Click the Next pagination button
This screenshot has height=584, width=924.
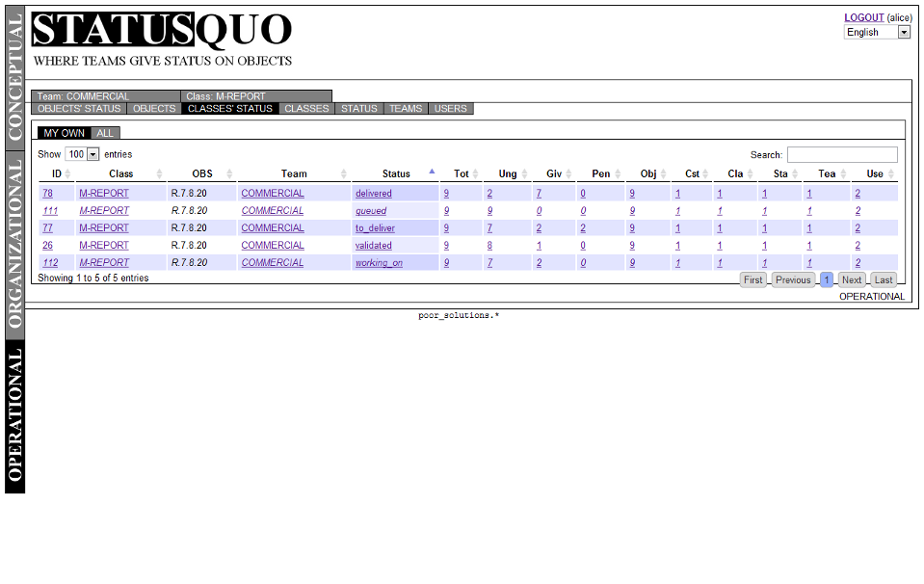tap(851, 279)
